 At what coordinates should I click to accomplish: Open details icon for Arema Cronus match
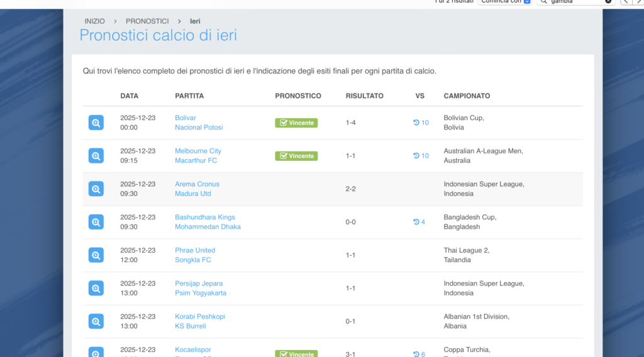click(96, 189)
